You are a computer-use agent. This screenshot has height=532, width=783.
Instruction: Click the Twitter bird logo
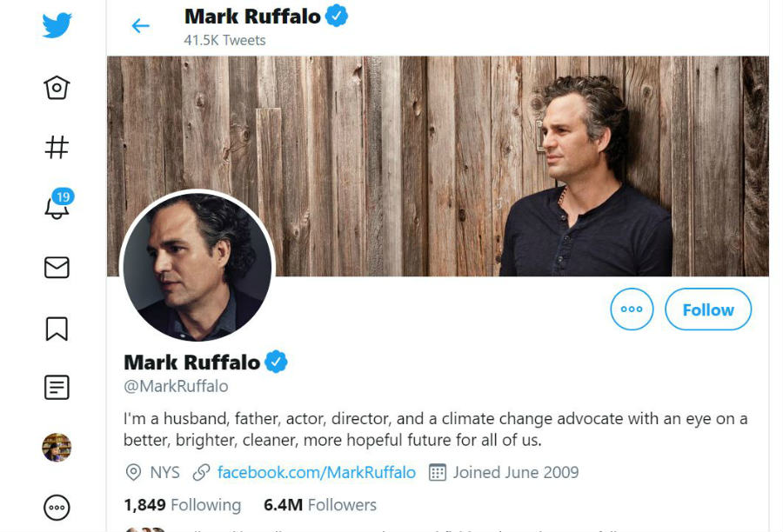coord(56,26)
